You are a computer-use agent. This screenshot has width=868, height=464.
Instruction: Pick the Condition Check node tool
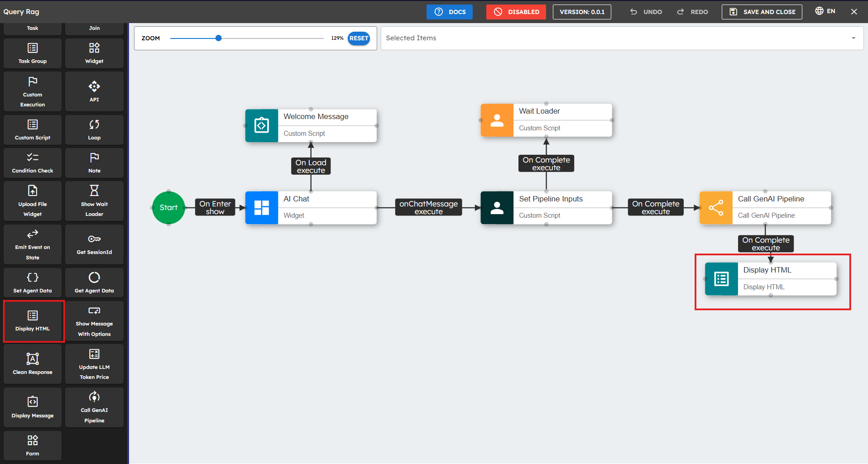[x=33, y=163]
